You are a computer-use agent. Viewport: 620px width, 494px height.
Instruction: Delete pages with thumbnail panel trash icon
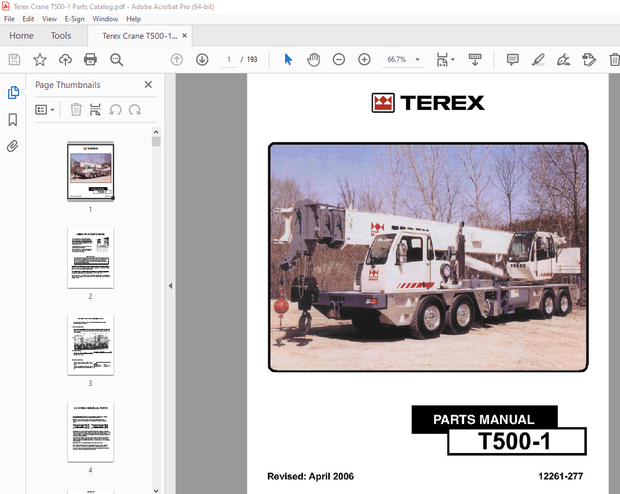point(76,110)
